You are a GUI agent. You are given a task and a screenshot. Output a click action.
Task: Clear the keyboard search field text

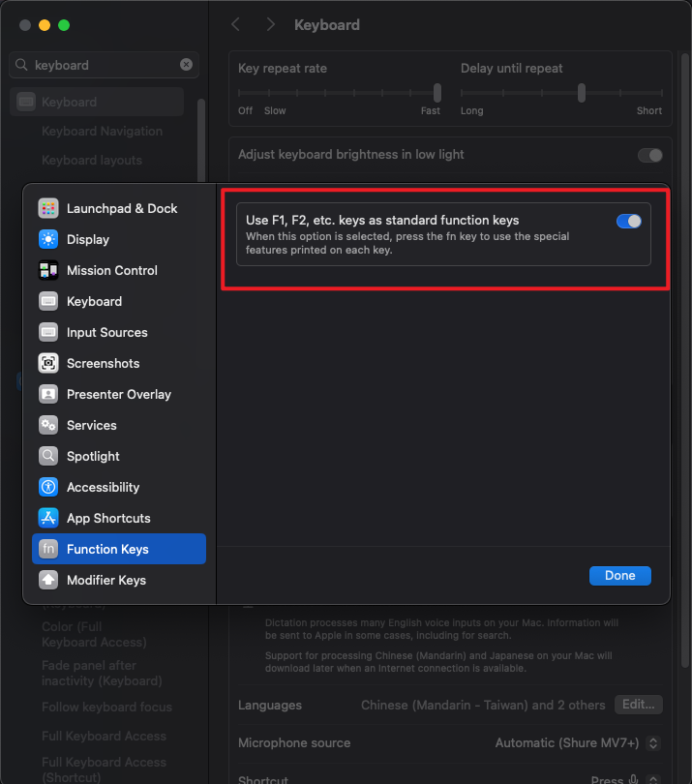[x=186, y=65]
